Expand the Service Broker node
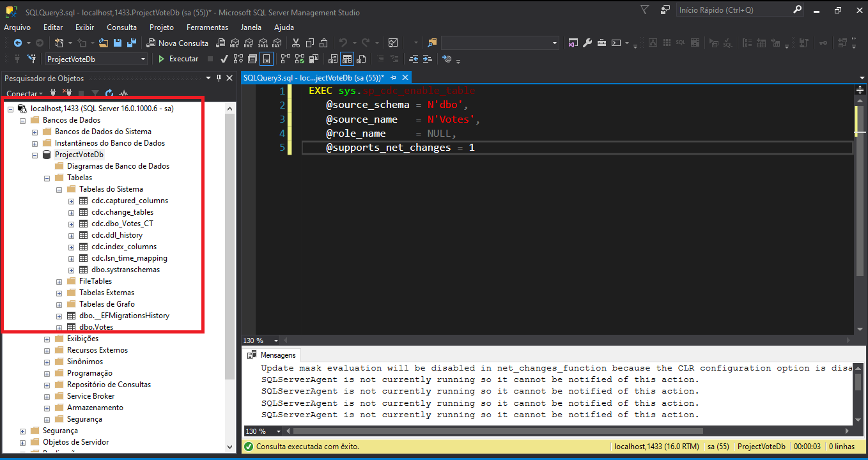This screenshot has height=460, width=868. [47, 396]
